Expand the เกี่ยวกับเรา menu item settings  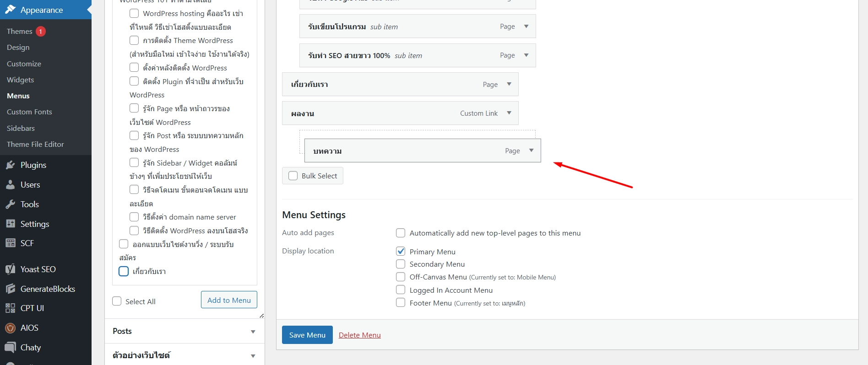509,84
